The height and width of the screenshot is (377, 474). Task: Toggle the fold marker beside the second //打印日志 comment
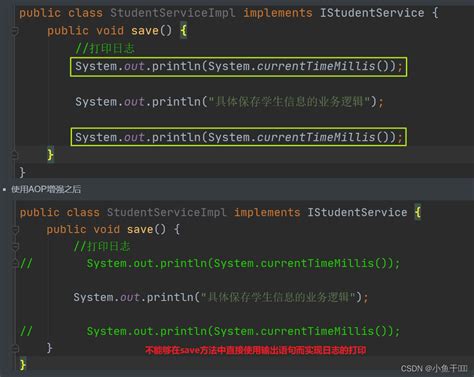pos(15,246)
